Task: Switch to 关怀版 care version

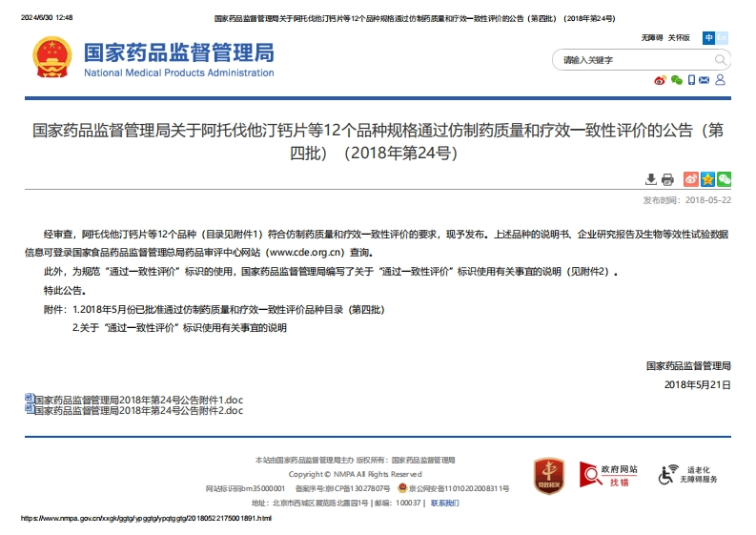Action: pos(679,38)
